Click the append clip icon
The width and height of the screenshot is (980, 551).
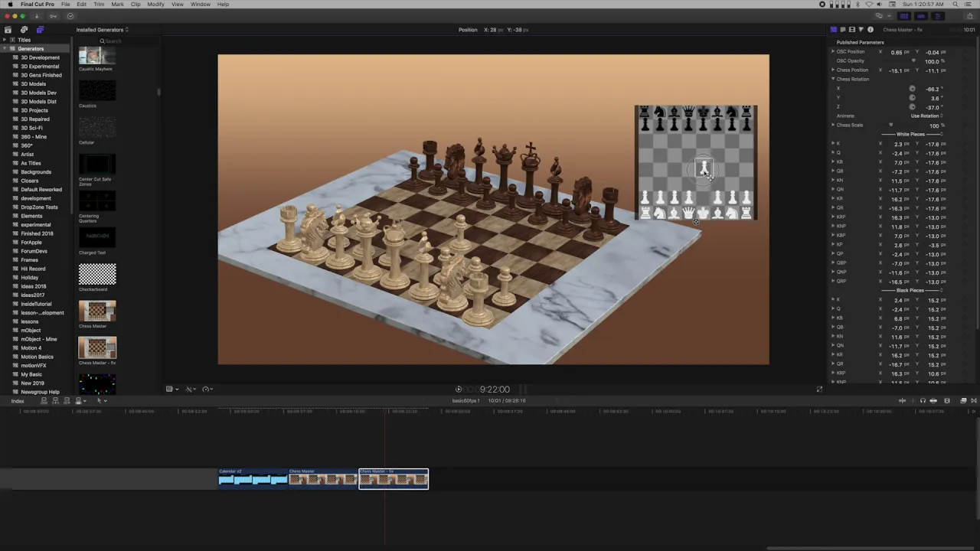[x=67, y=401]
